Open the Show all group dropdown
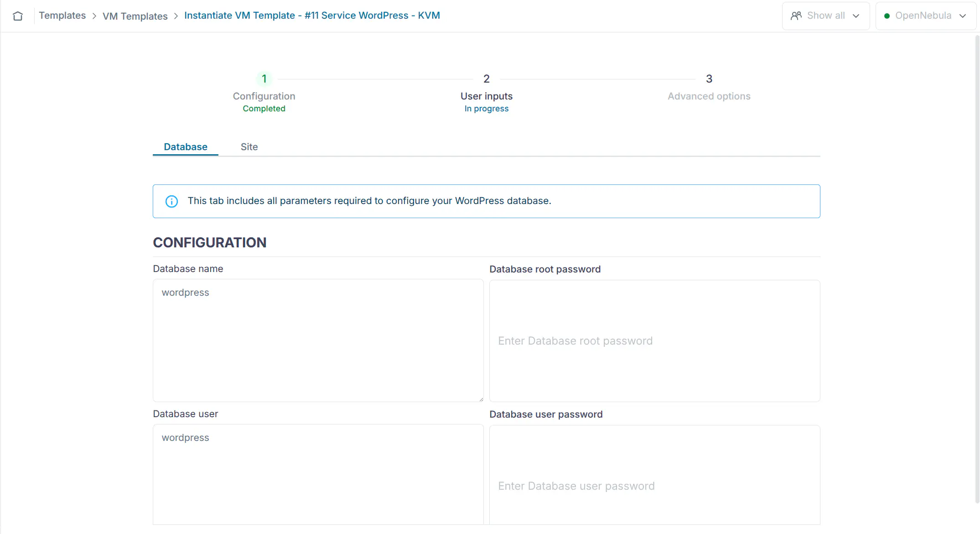This screenshot has width=980, height=534. click(826, 16)
